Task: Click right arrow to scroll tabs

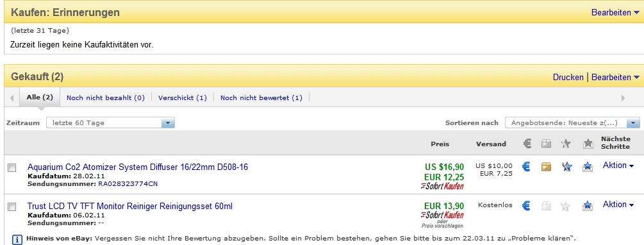Action: (623, 98)
